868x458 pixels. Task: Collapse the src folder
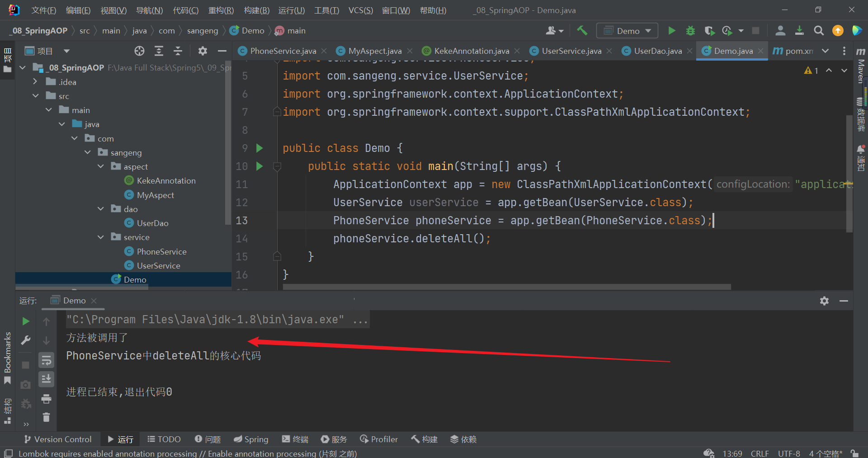coord(35,96)
